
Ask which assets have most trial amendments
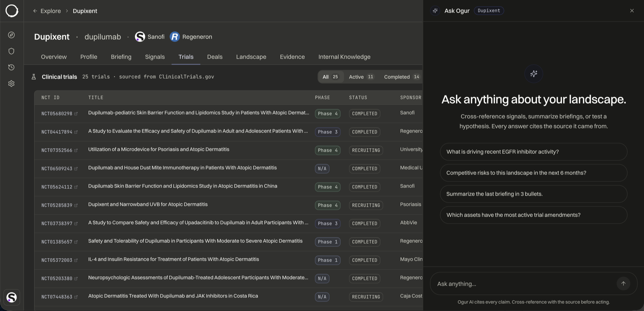533,215
